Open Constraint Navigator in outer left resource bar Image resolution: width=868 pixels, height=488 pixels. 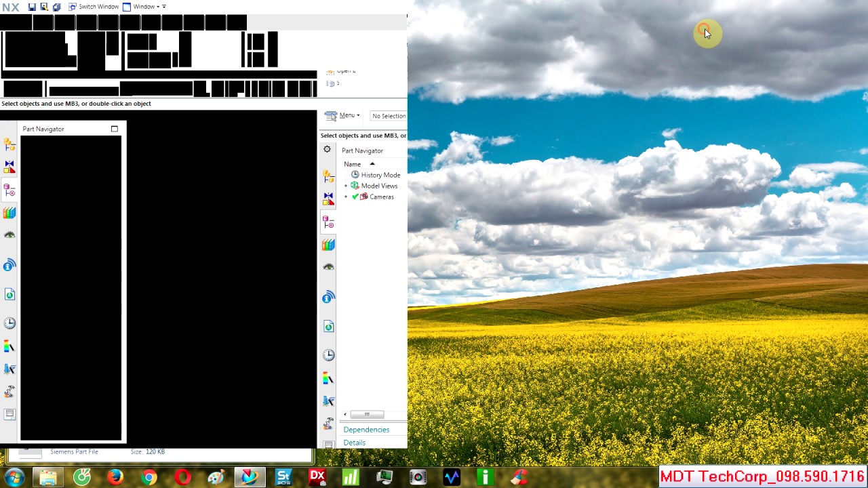(9, 167)
